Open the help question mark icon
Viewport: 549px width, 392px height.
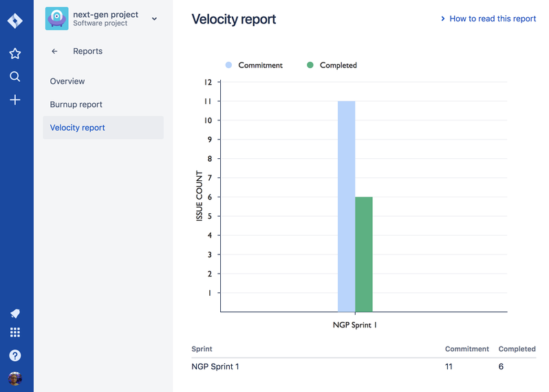tap(14, 356)
